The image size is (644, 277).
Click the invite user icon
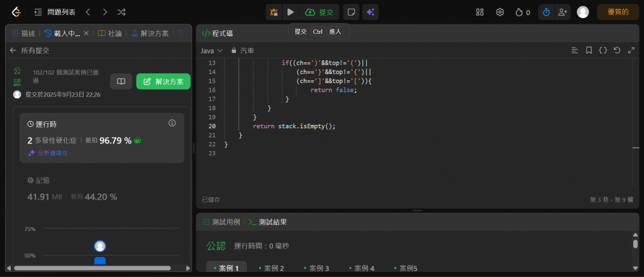click(x=562, y=13)
